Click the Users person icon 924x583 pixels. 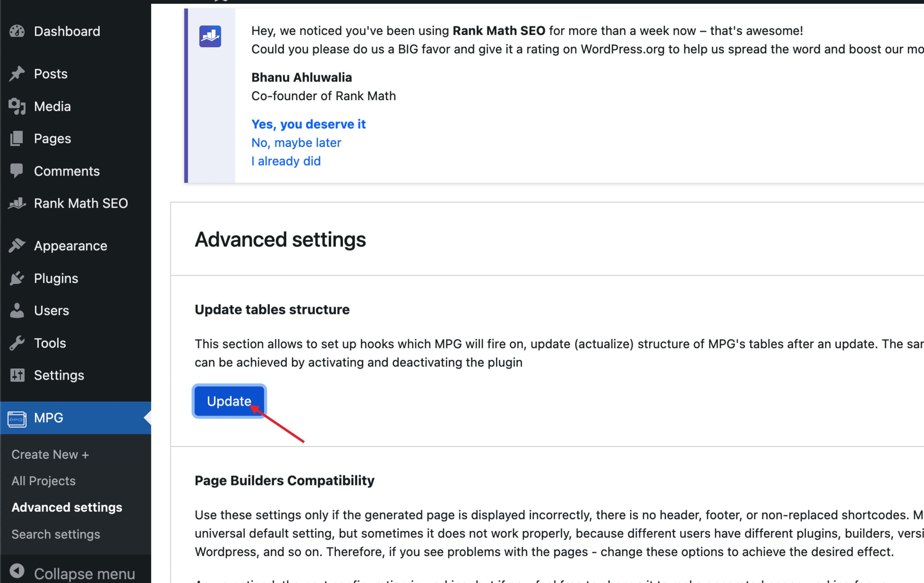click(17, 310)
